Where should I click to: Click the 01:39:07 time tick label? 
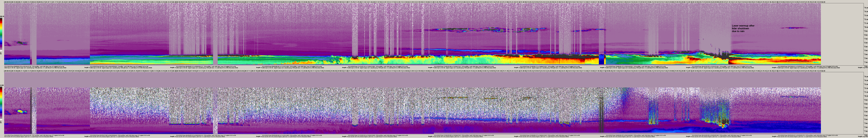click(x=69, y=71)
